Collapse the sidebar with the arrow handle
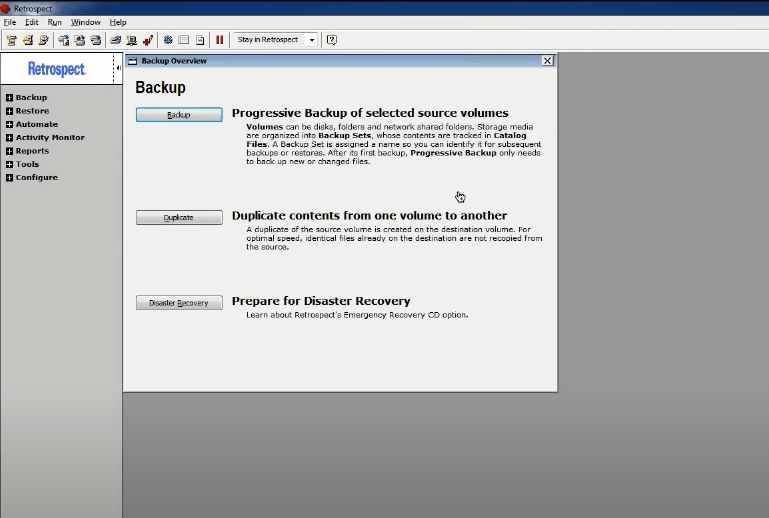The height and width of the screenshot is (518, 769). pyautogui.click(x=118, y=68)
